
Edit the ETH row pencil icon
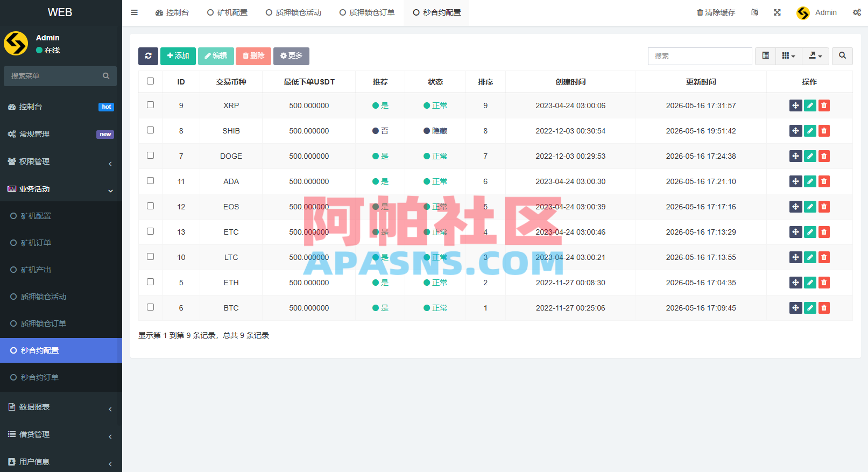[x=810, y=283]
